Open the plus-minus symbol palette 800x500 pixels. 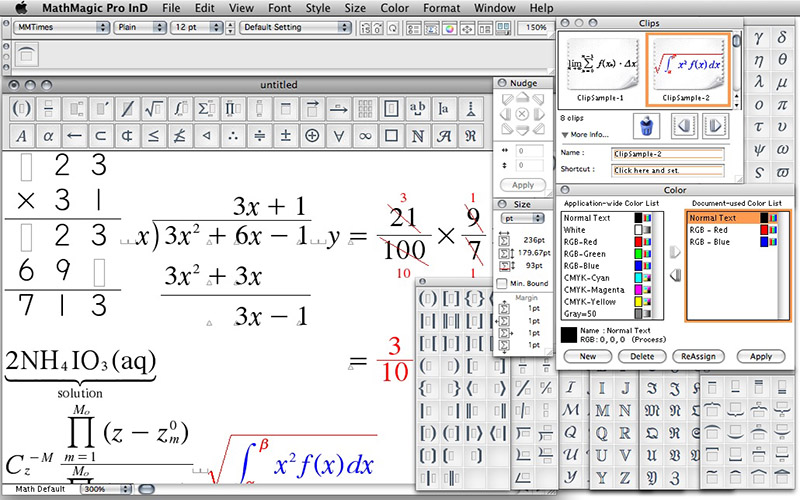pyautogui.click(x=286, y=136)
